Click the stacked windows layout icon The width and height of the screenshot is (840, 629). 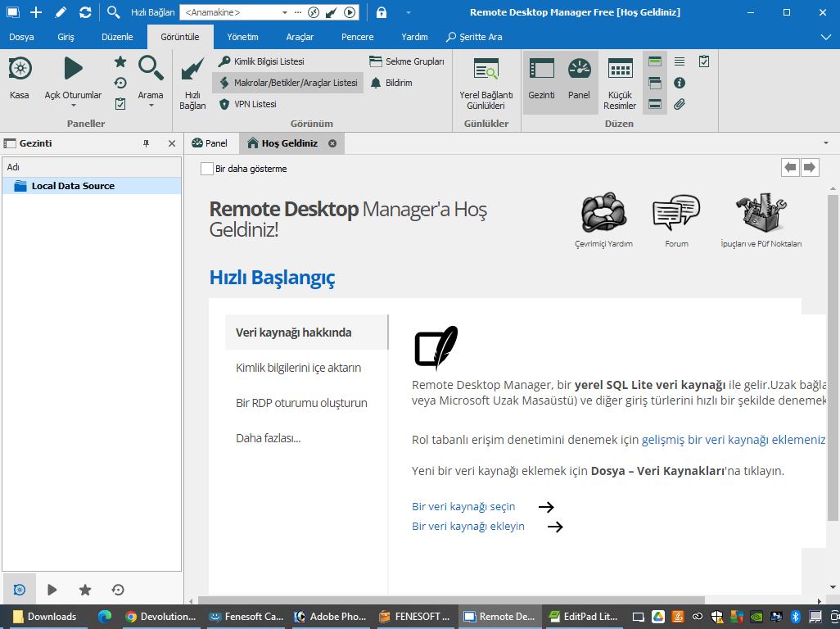click(655, 83)
